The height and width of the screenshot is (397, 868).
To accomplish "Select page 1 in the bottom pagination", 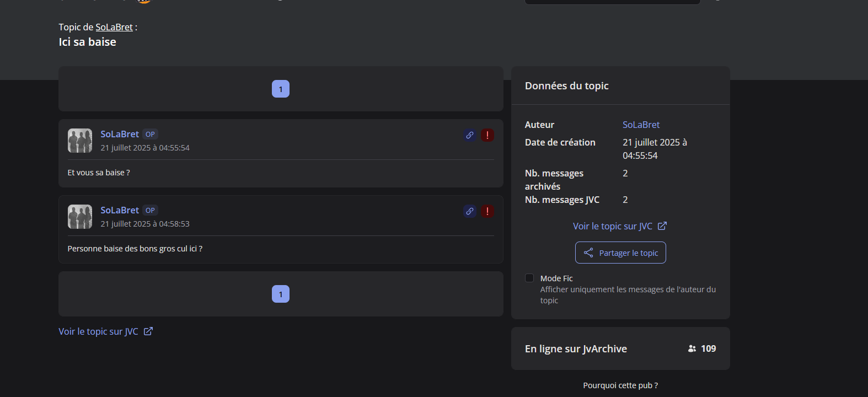I will 281,294.
